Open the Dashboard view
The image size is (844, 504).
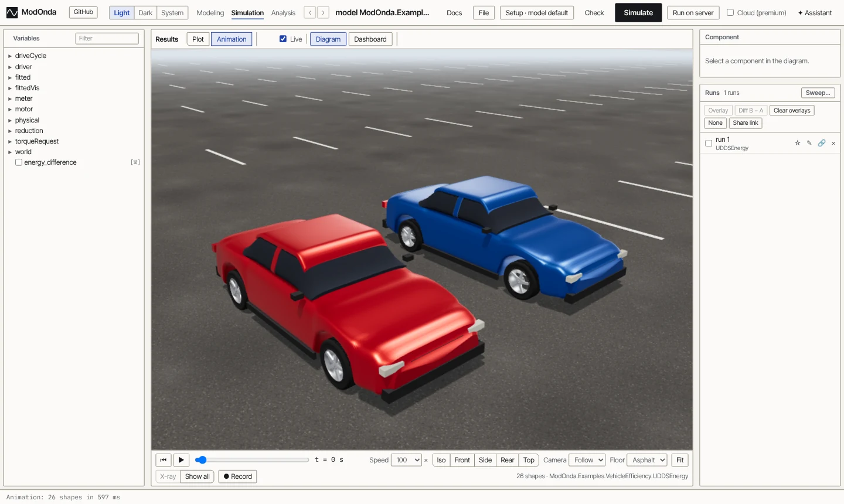point(370,39)
